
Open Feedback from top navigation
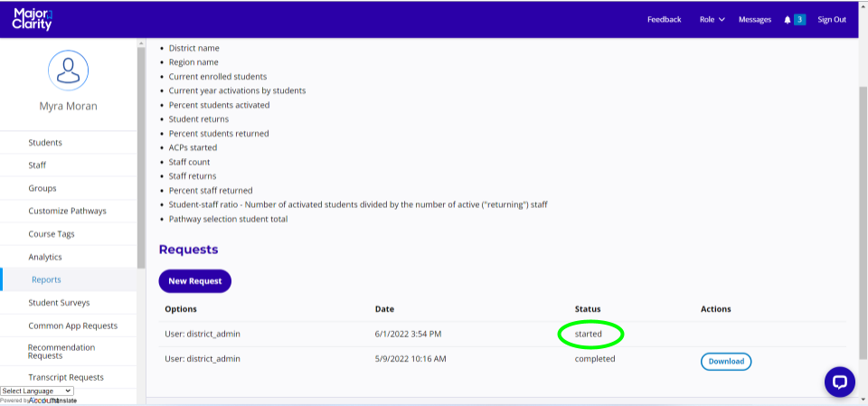coord(664,20)
